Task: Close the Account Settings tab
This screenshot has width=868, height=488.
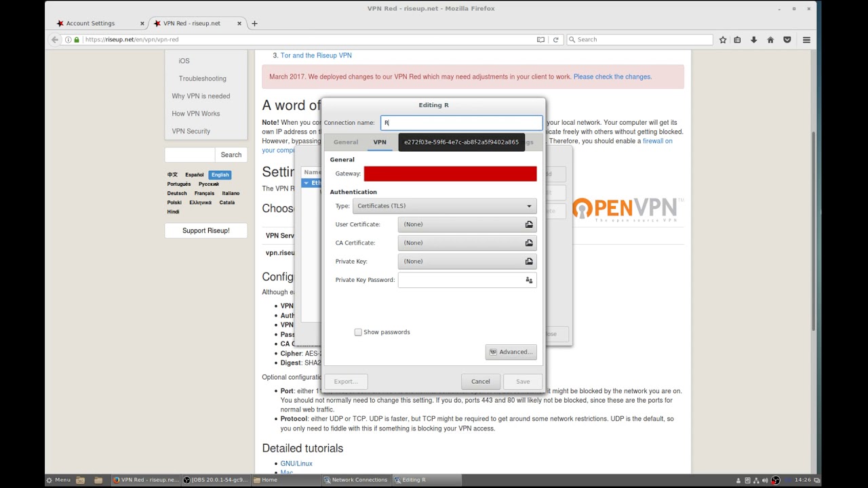Action: [142, 23]
